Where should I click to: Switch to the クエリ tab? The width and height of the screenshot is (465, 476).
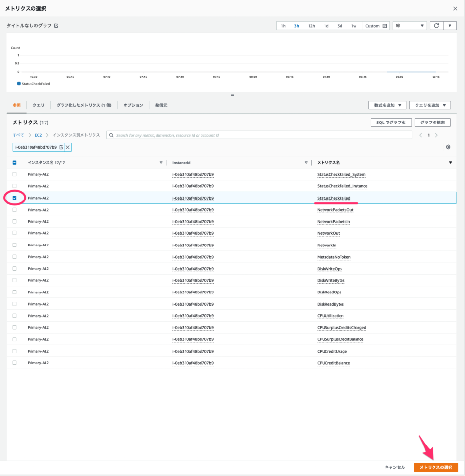(x=39, y=105)
